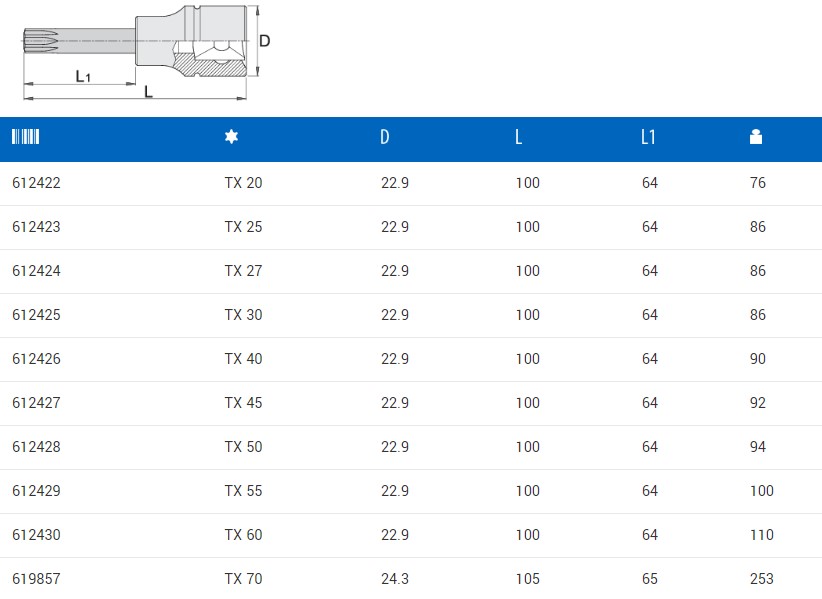Select article number 612430
Viewport: 822px width, 599px height.
(x=36, y=535)
